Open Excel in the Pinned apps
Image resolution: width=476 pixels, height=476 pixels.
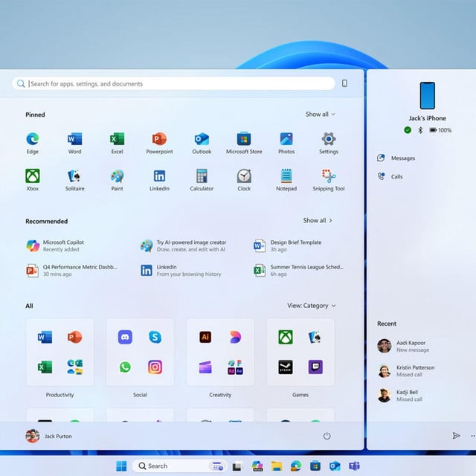point(118,144)
